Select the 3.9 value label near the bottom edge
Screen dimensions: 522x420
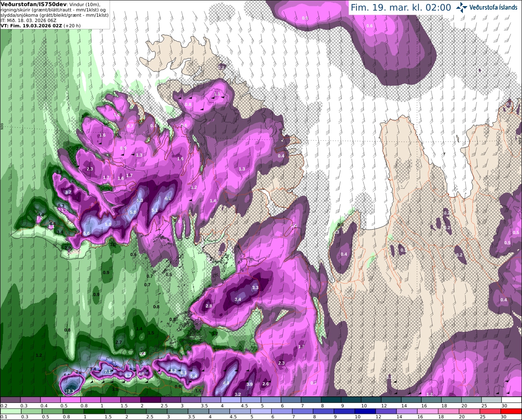(x=250, y=384)
